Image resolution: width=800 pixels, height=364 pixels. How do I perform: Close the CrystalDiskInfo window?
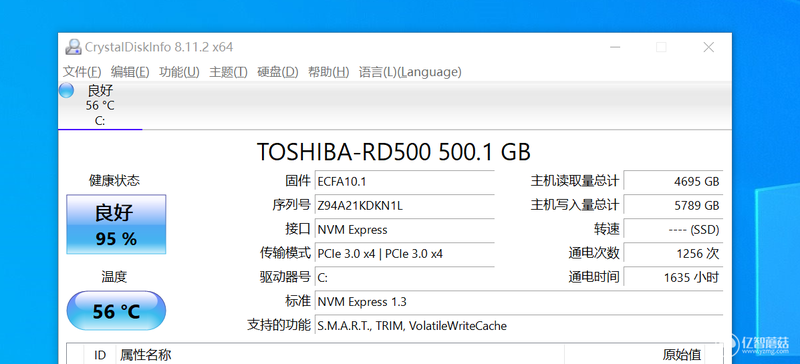[x=708, y=47]
